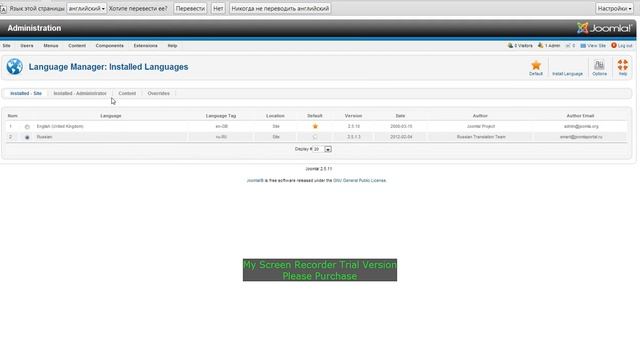This screenshot has height=360, width=640.
Task: Select the English (United Kingdom) radio button
Action: click(27, 127)
